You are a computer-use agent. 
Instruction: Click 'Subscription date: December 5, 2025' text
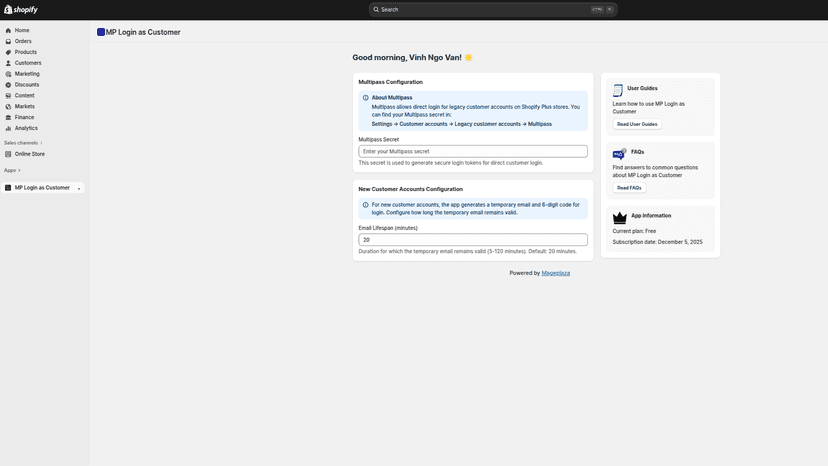pos(657,242)
